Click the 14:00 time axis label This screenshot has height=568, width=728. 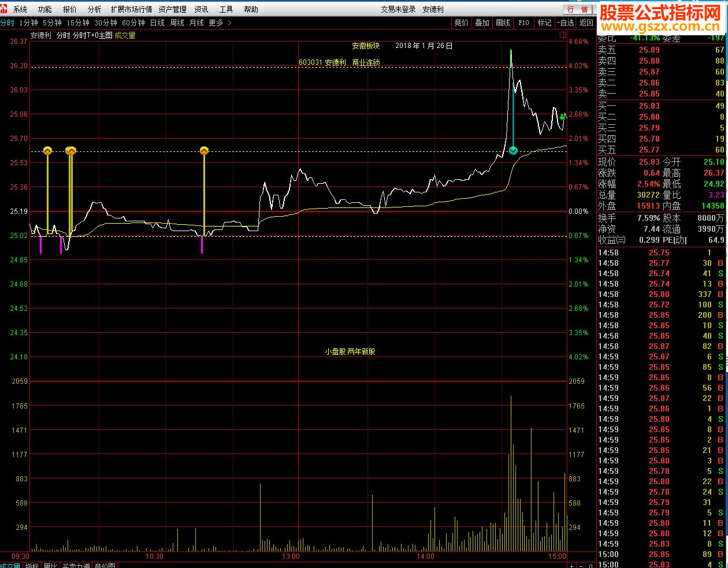point(425,556)
